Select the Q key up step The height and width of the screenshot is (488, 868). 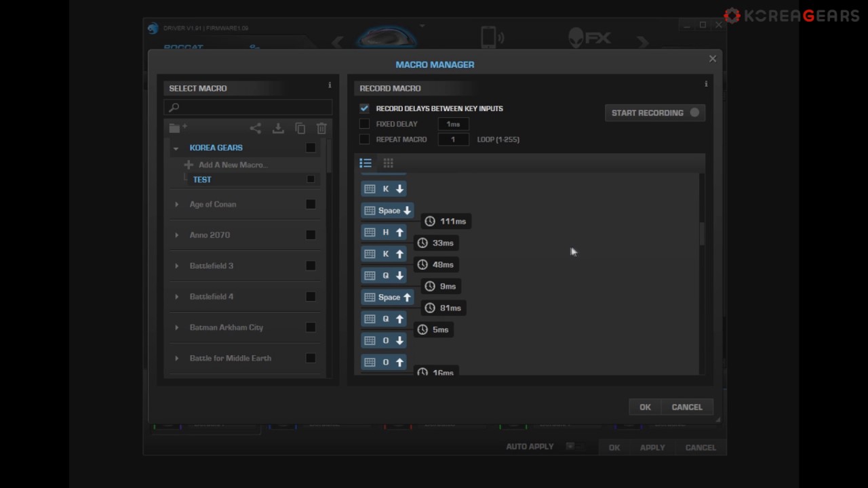(384, 319)
